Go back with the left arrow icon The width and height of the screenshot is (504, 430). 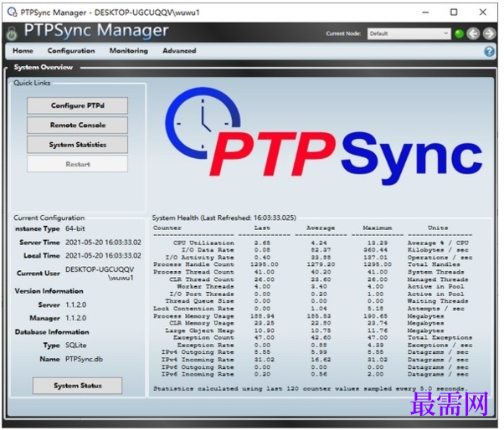[x=474, y=33]
